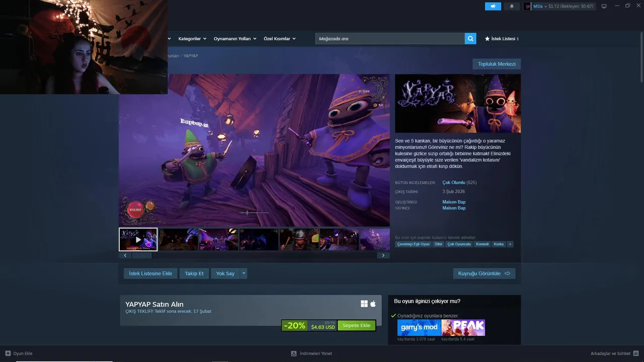Click the M1la profile avatar

tap(527, 6)
